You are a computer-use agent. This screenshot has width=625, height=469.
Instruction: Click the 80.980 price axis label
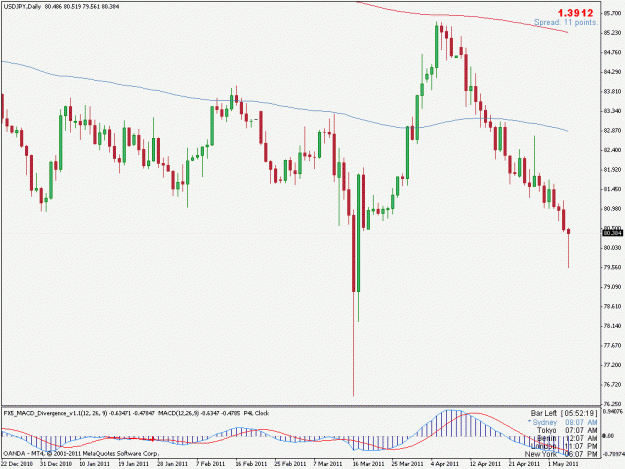coord(613,209)
